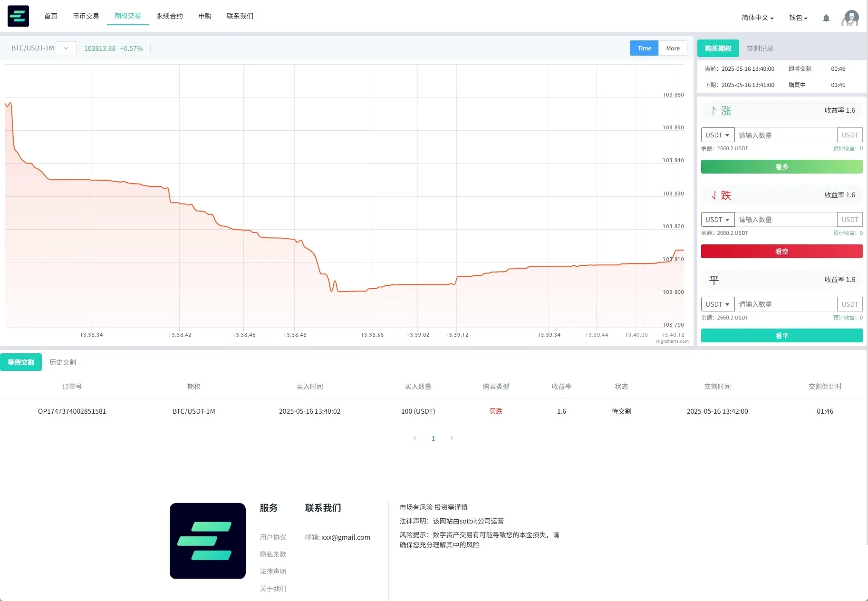Open the 历史交割 orders tab
868x601 pixels.
(x=62, y=362)
